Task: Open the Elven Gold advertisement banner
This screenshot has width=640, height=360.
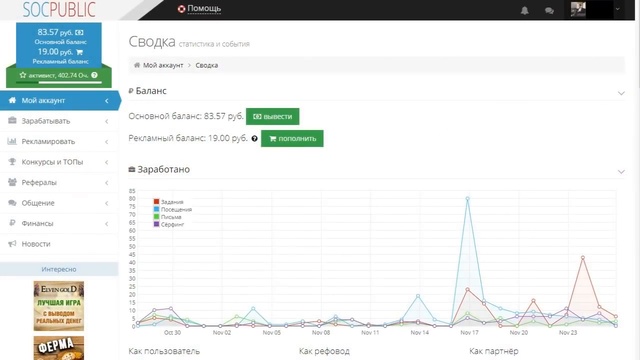Action: [59, 306]
